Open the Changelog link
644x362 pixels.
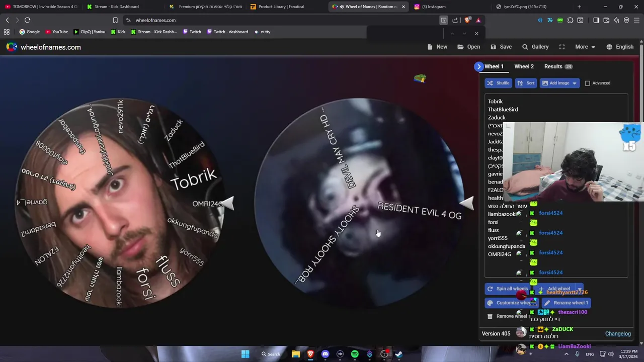618,334
